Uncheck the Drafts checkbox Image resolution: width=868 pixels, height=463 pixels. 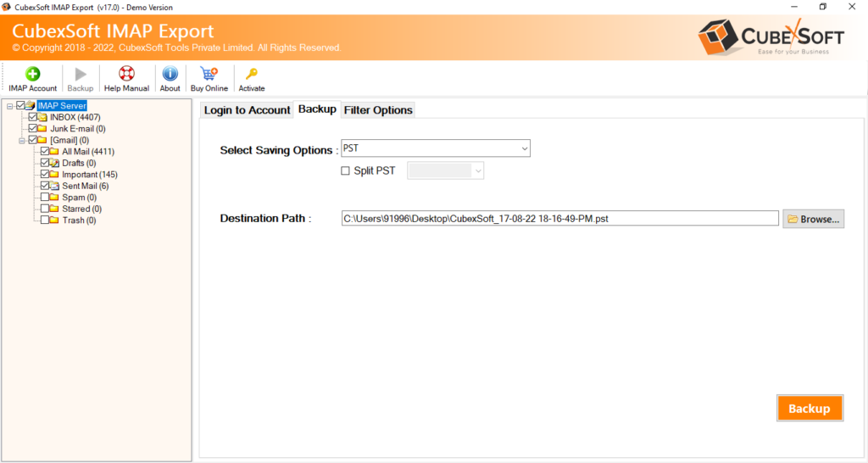(45, 163)
